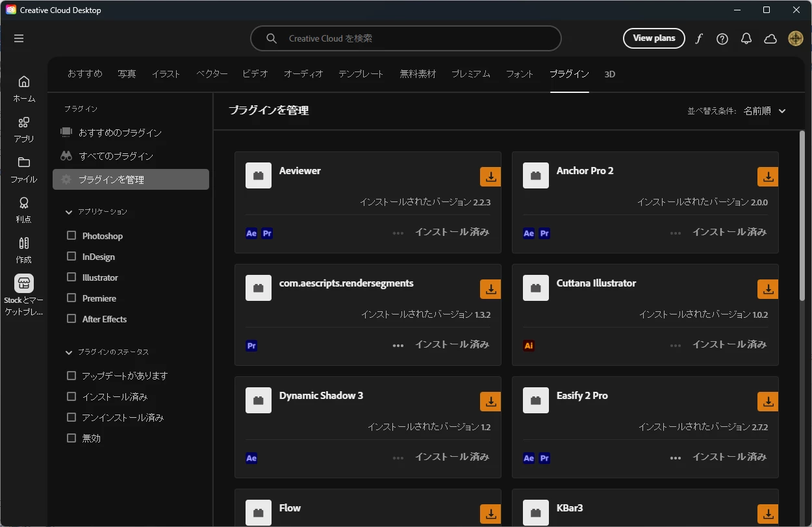
Task: Select プラグインを管理 in sidebar
Action: click(131, 179)
